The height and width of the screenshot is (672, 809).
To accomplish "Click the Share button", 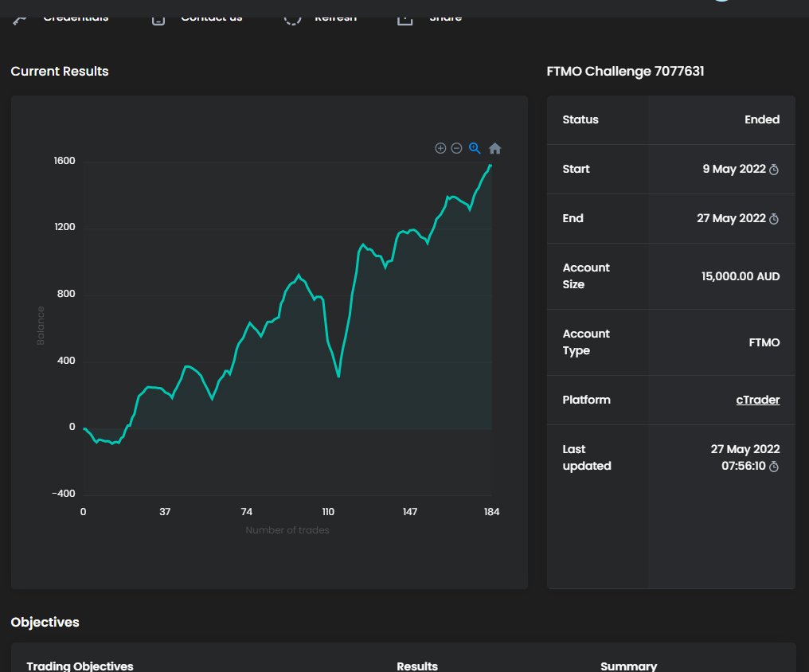I will [x=445, y=16].
